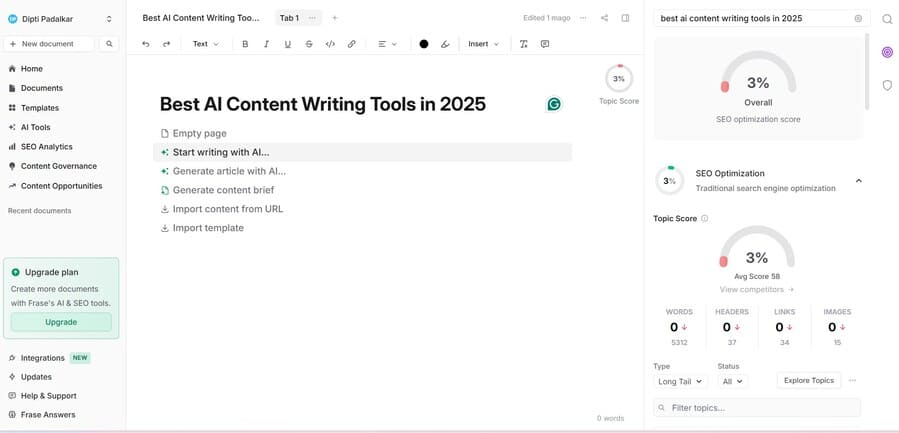The height and width of the screenshot is (433, 899).
Task: Click the Overall 3% score gauge
Action: [758, 73]
